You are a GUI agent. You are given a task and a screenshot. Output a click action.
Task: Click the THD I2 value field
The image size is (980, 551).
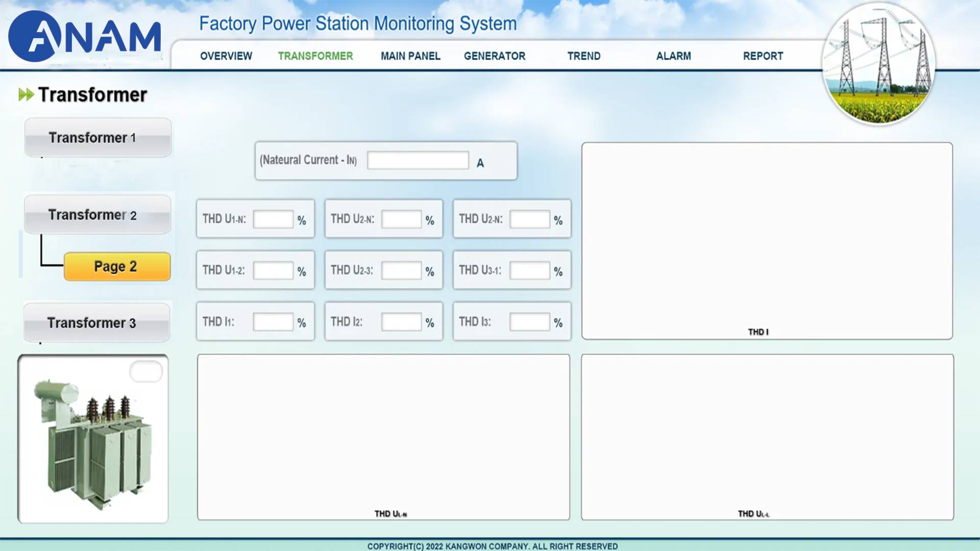tap(401, 322)
